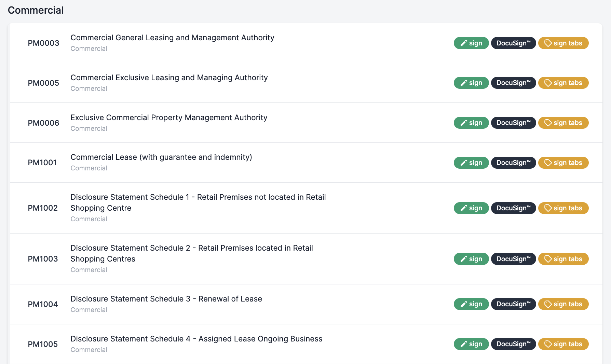This screenshot has width=611, height=364.
Task: Sign Disclosure Statement Schedule 3 - Renewal of Lease
Action: (x=471, y=304)
